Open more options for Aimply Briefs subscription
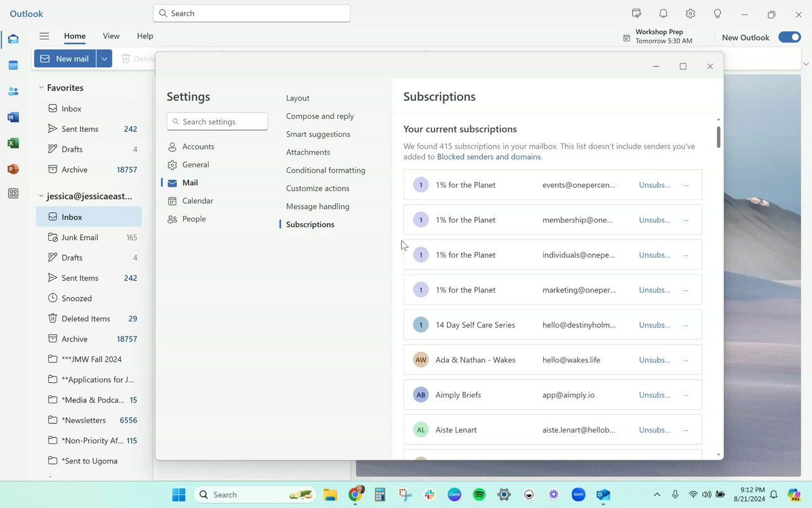The width and height of the screenshot is (812, 508). pyautogui.click(x=686, y=395)
